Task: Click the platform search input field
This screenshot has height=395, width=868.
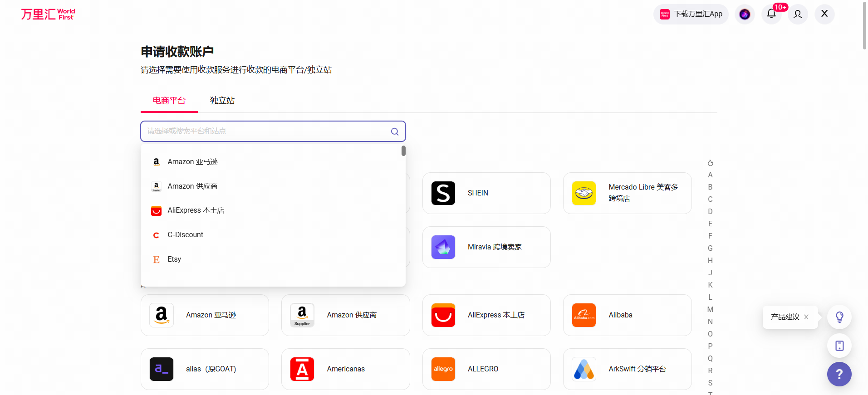Action: point(273,132)
